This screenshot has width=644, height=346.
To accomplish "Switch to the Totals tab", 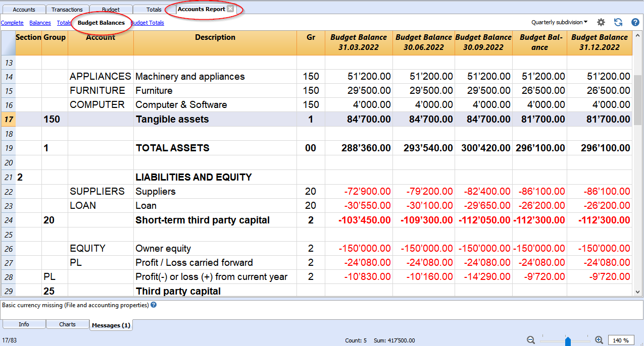I will tap(154, 10).
